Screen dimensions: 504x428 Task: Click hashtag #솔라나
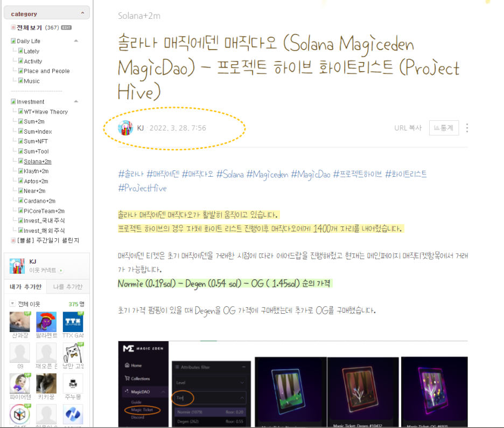131,175
